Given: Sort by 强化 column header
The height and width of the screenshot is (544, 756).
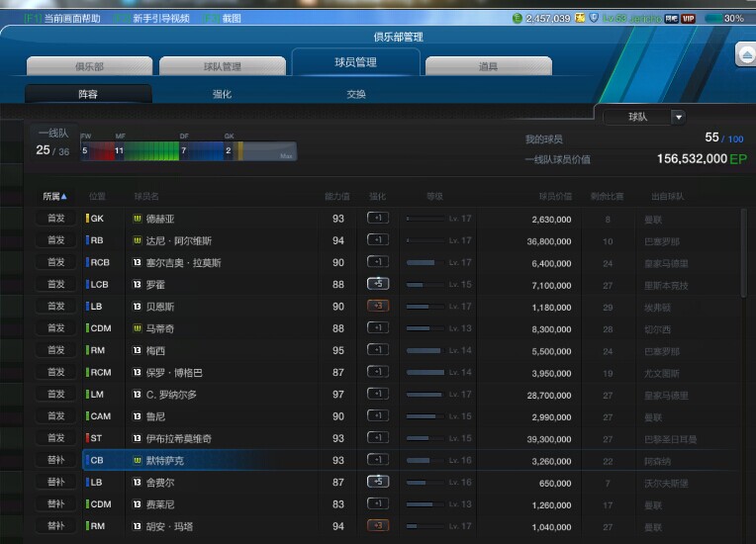Looking at the screenshot, I should pyautogui.click(x=378, y=196).
